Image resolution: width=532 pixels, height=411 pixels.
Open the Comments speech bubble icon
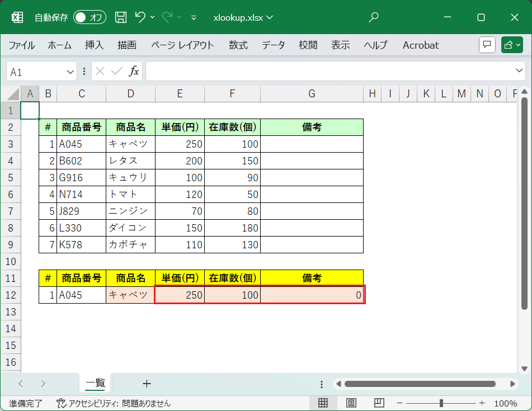(487, 45)
